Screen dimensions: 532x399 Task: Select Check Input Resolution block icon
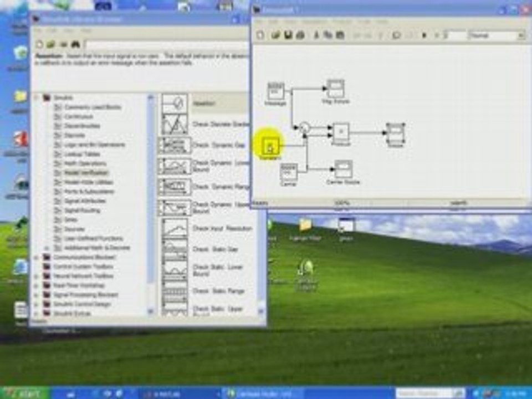pos(175,228)
